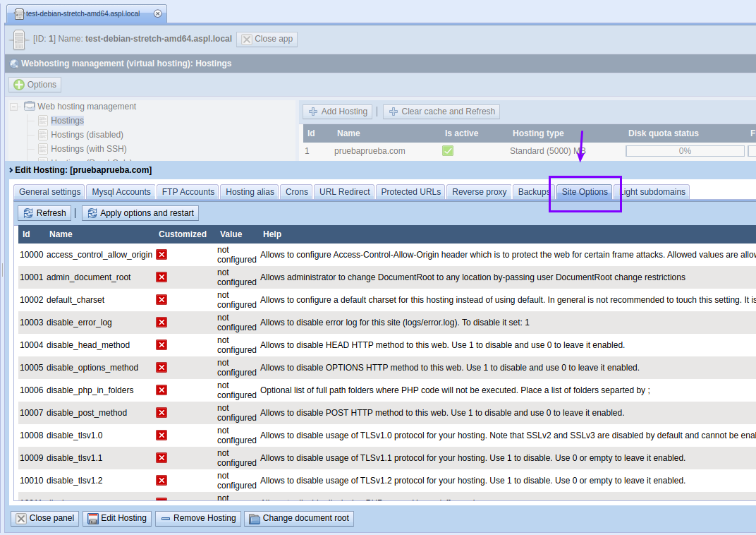Open the General settings tab
756x535 pixels.
point(49,192)
